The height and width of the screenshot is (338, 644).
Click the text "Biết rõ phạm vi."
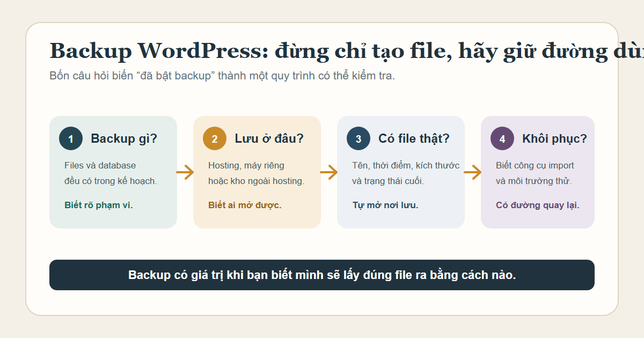[98, 205]
